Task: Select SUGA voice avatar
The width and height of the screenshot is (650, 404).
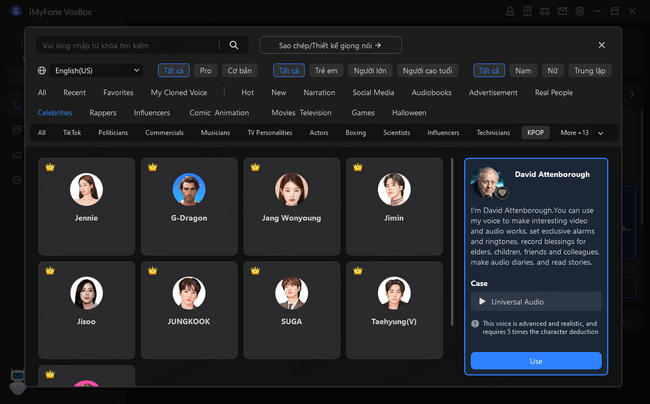Action: (291, 293)
